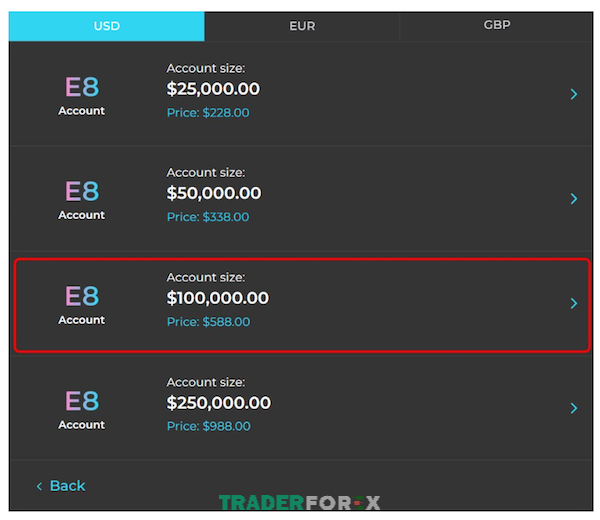The width and height of the screenshot is (600, 520).
Task: Click the Price: $988.00 label
Action: [209, 426]
